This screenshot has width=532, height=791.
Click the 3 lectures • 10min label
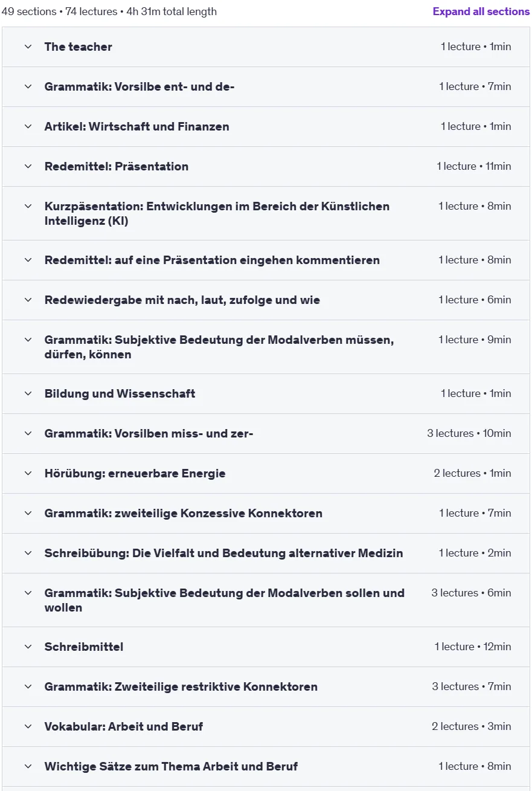[469, 433]
